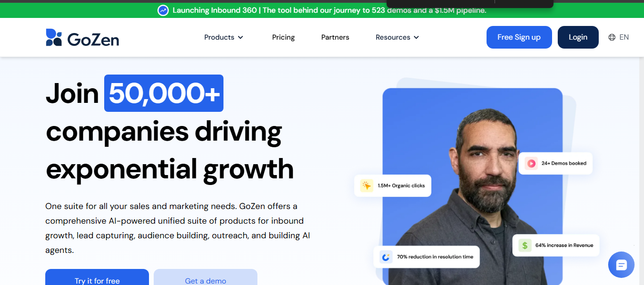This screenshot has height=285, width=644.
Task: Click the dollar icon on Revenue card
Action: (525, 245)
